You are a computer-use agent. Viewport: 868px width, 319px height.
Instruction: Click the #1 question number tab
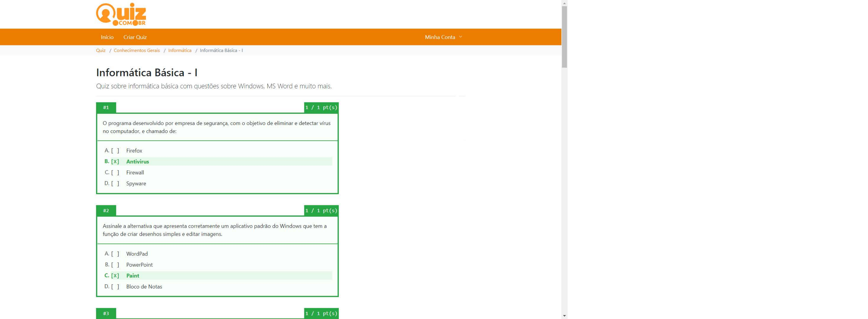(x=106, y=108)
